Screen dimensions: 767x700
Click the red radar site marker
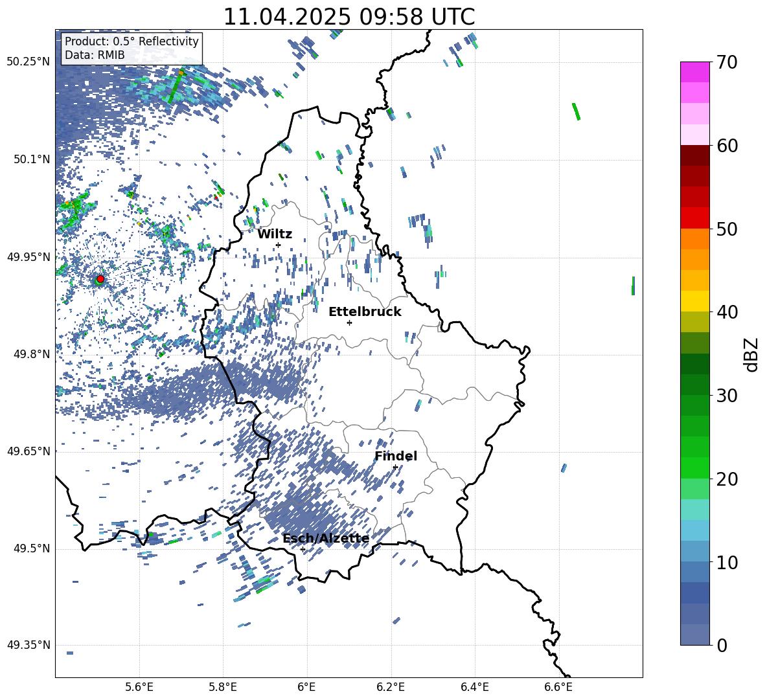[x=100, y=278]
